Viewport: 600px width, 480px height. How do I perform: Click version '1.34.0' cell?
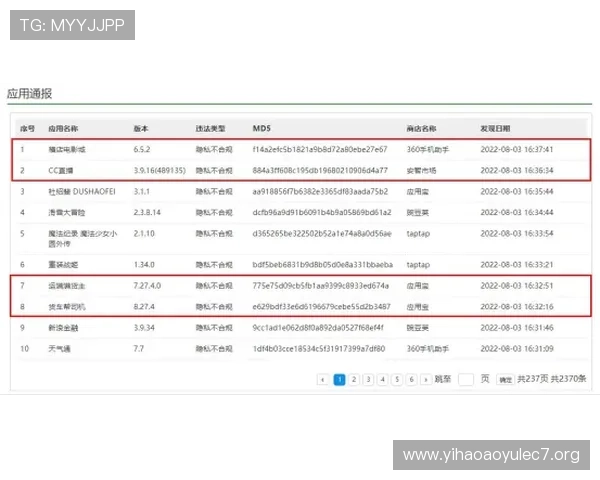point(144,264)
